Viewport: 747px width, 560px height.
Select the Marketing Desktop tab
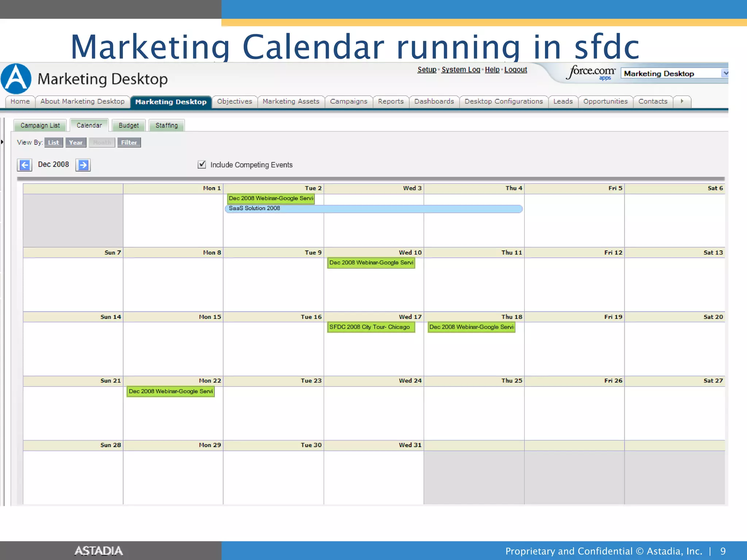(171, 102)
